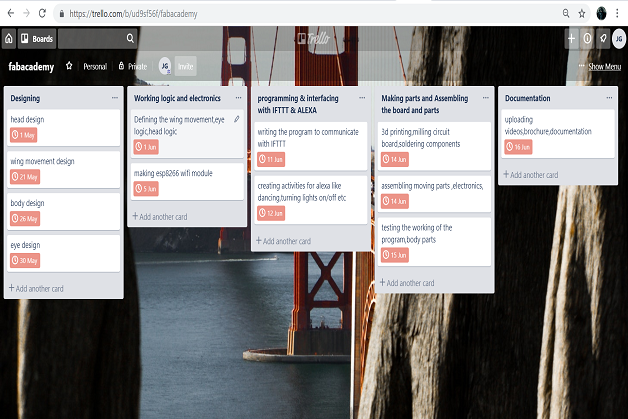Screen dimensions: 628x419
Task: Open Defining the wing movement card
Action: pos(187,134)
